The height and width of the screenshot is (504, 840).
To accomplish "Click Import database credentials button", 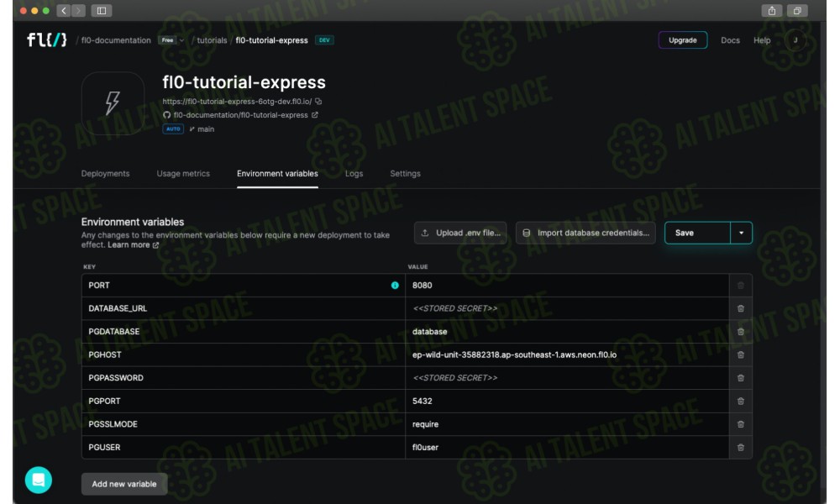I will point(585,233).
